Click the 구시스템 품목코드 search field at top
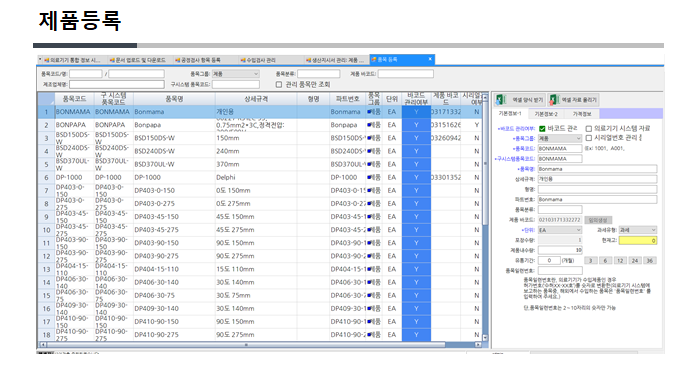Viewport: 684px width, 385px height. click(236, 84)
